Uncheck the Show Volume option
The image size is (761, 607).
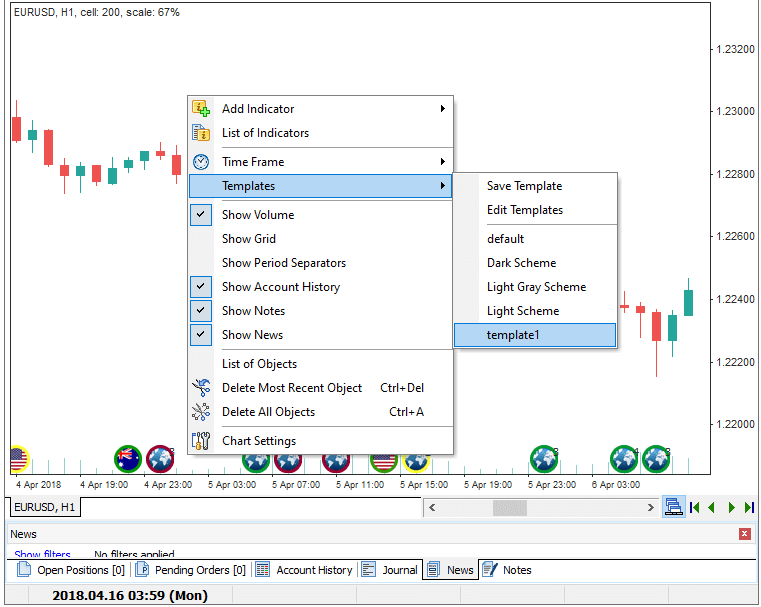click(x=201, y=215)
